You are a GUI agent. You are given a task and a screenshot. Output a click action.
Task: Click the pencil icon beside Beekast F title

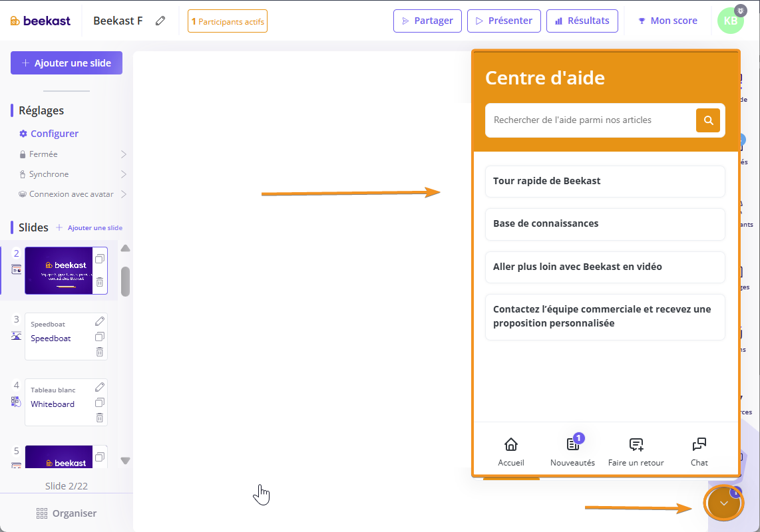[160, 21]
